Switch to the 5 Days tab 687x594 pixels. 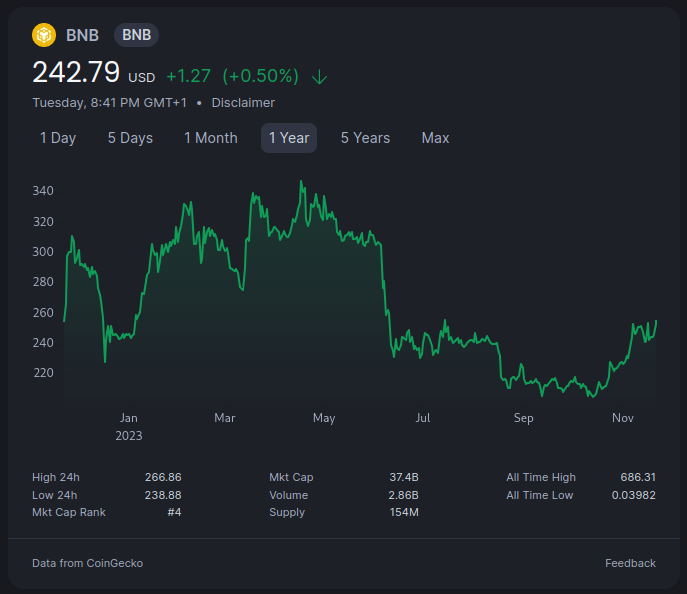(x=130, y=138)
